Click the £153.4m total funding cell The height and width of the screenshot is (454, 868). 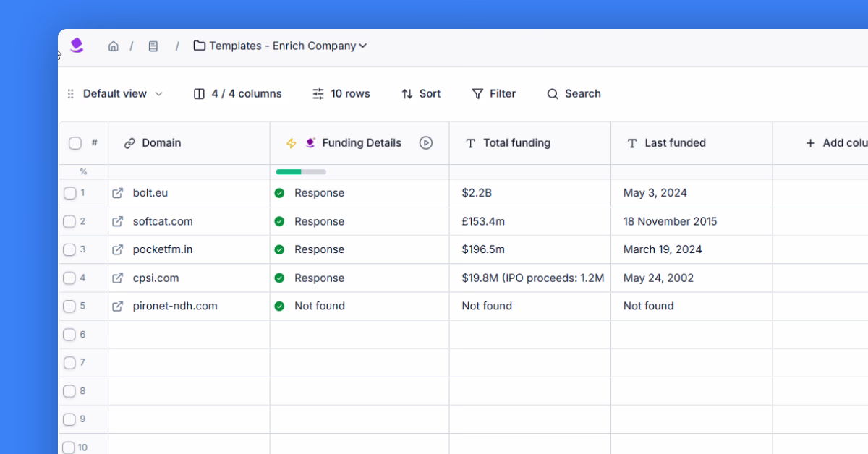pos(530,221)
